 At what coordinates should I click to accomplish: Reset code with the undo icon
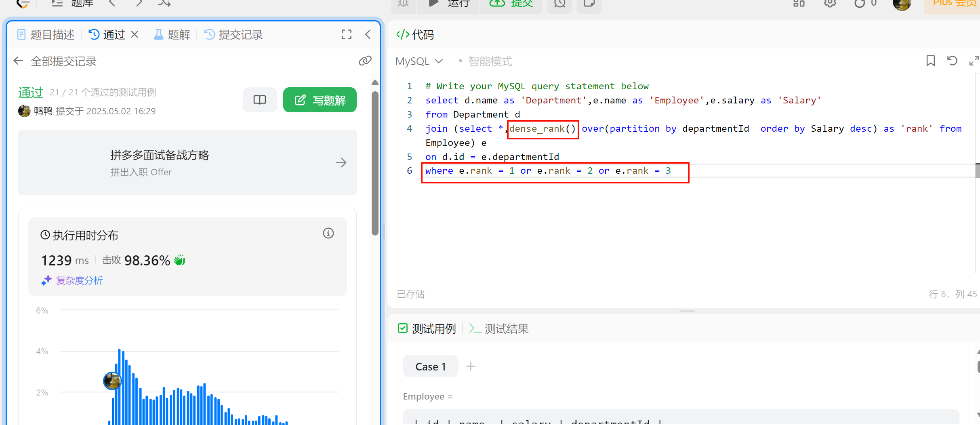[x=952, y=61]
